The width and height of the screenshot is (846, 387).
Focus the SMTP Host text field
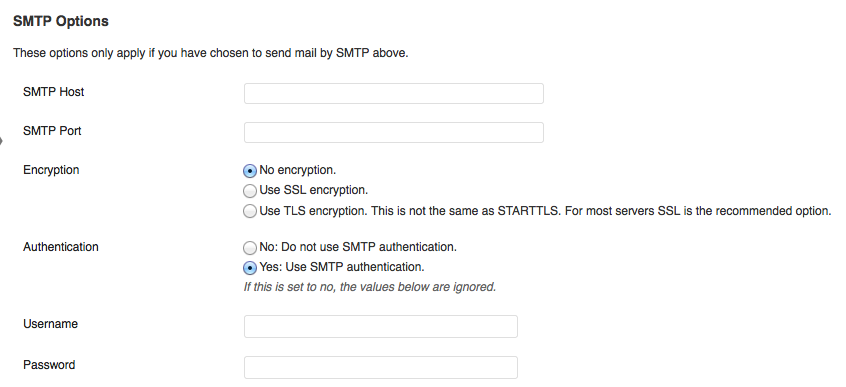click(394, 93)
